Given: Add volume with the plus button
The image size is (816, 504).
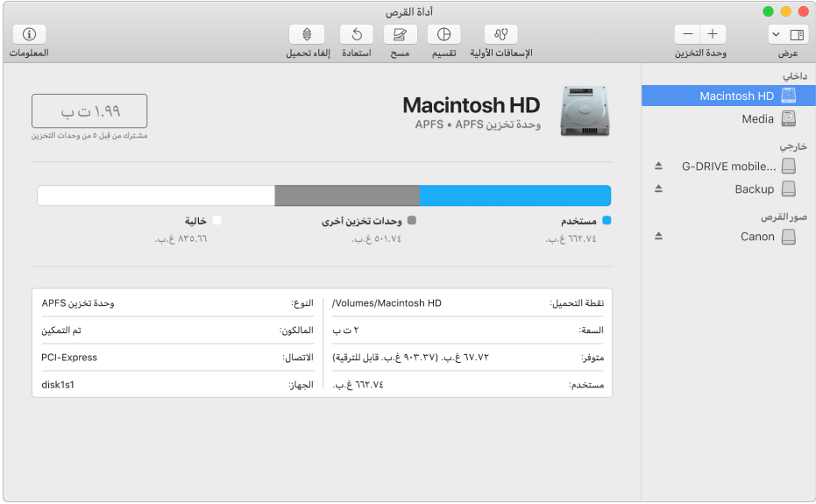Looking at the screenshot, I should coord(713,34).
